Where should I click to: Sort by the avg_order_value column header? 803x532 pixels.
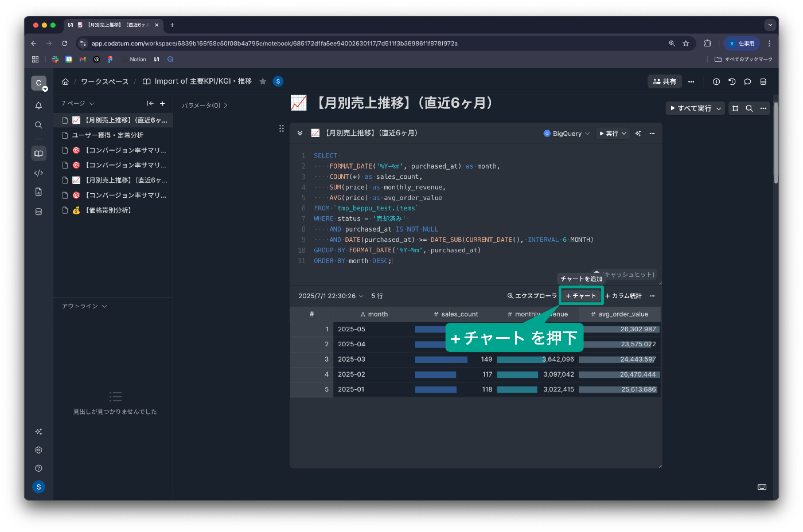(x=619, y=314)
